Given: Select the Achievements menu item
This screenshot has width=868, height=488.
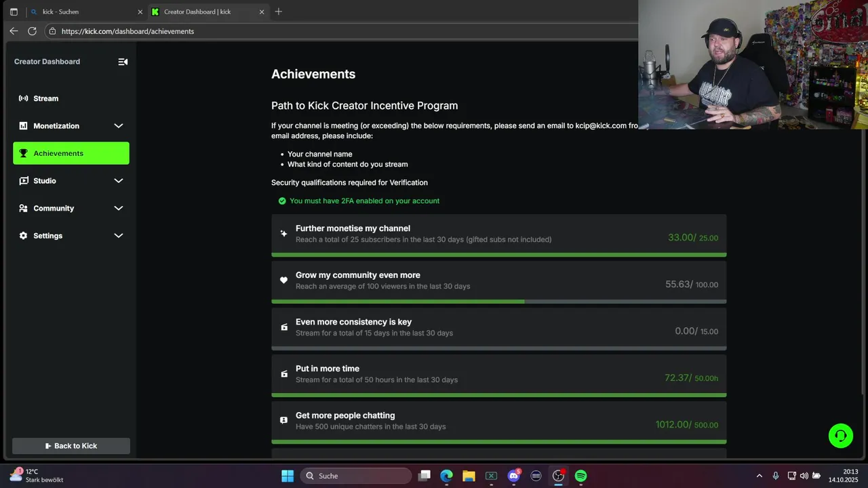Looking at the screenshot, I should 71,153.
